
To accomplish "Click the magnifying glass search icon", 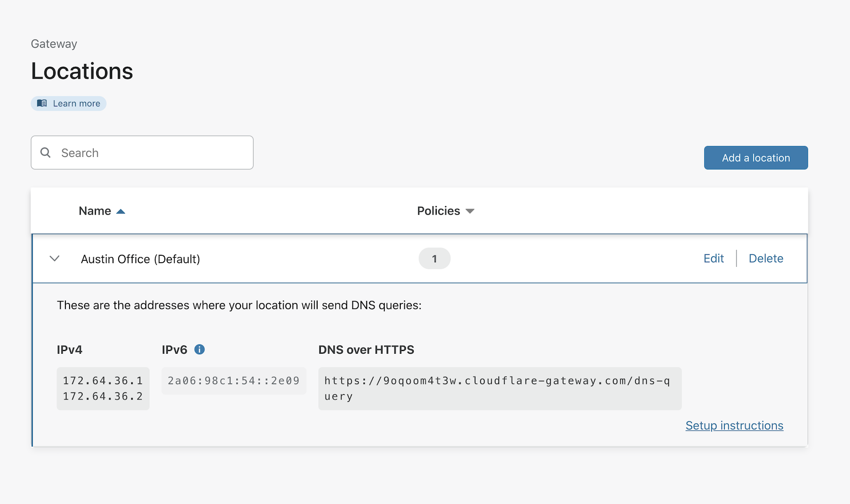I will click(45, 153).
